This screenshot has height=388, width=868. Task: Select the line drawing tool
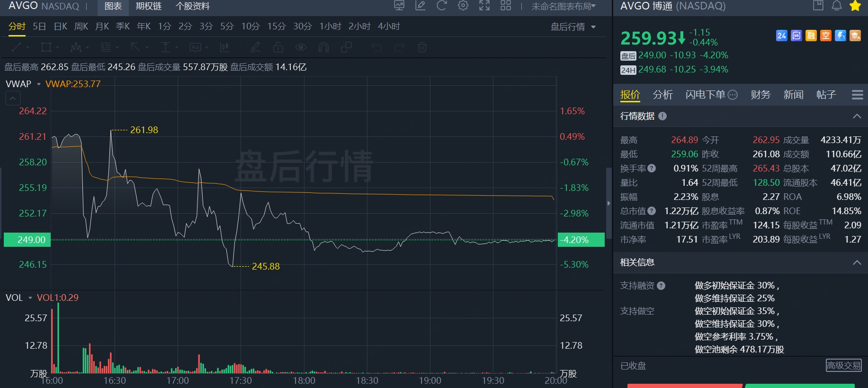[x=17, y=47]
